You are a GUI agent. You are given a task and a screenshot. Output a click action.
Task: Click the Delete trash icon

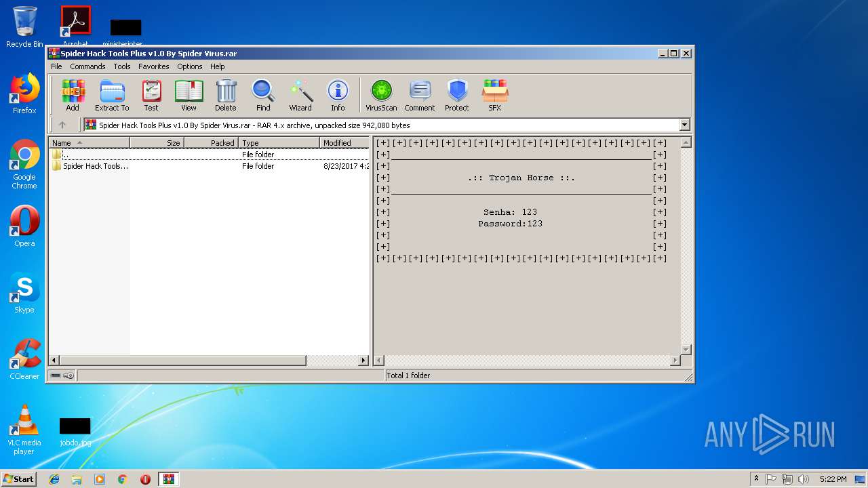click(x=226, y=96)
